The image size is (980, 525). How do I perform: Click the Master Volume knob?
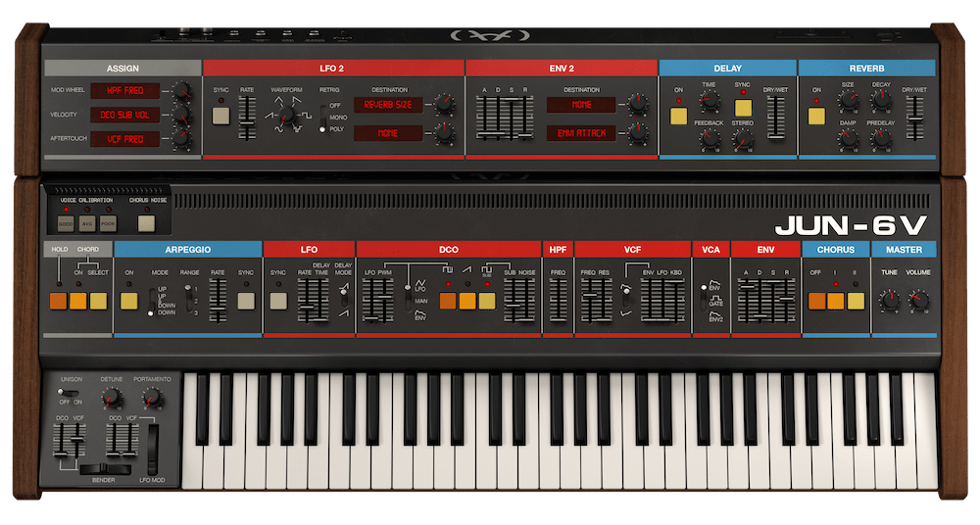918,302
